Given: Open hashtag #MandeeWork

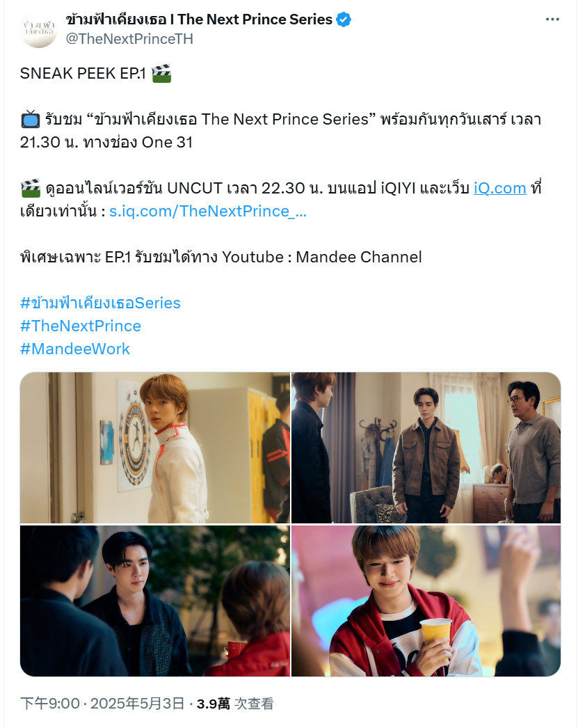Looking at the screenshot, I should [x=74, y=349].
